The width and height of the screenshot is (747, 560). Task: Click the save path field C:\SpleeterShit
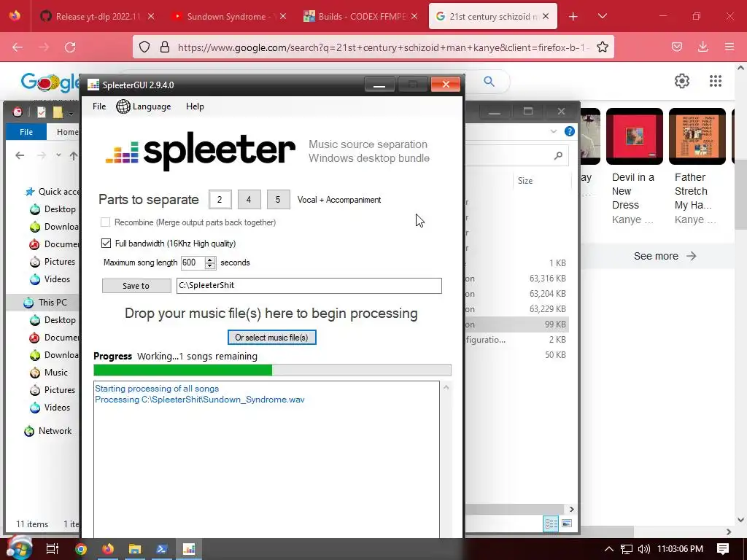309,286
